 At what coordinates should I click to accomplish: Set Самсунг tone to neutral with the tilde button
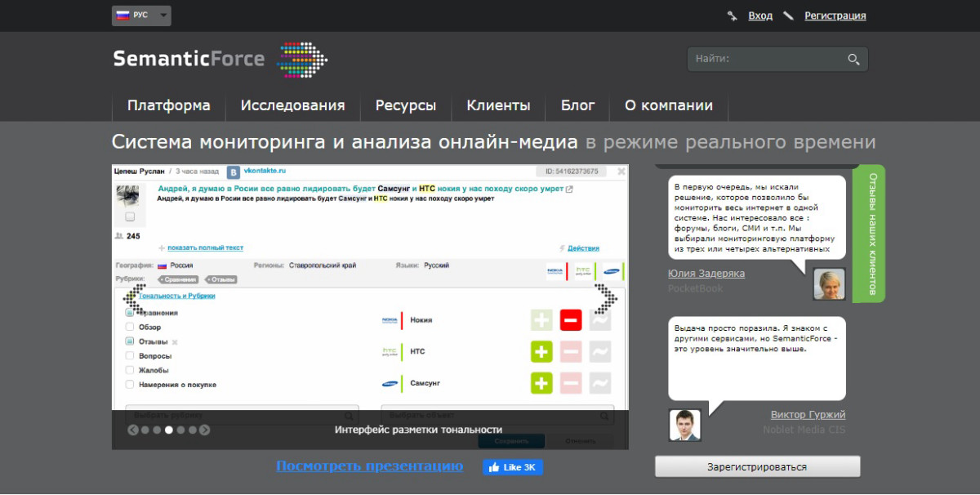600,382
